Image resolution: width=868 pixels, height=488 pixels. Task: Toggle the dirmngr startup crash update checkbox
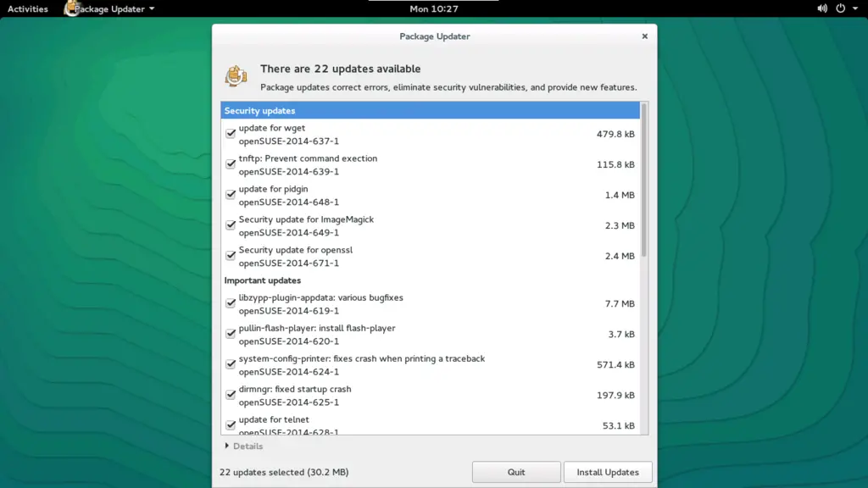click(x=231, y=395)
